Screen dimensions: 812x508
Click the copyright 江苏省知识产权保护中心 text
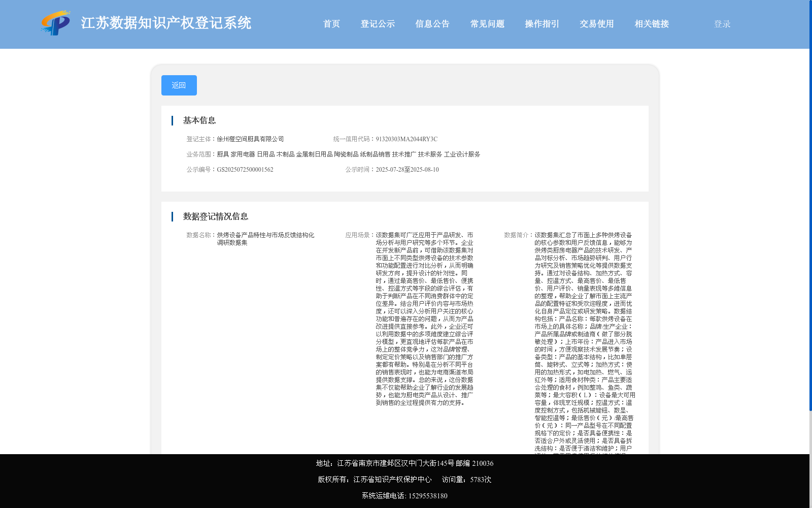[x=392, y=480]
